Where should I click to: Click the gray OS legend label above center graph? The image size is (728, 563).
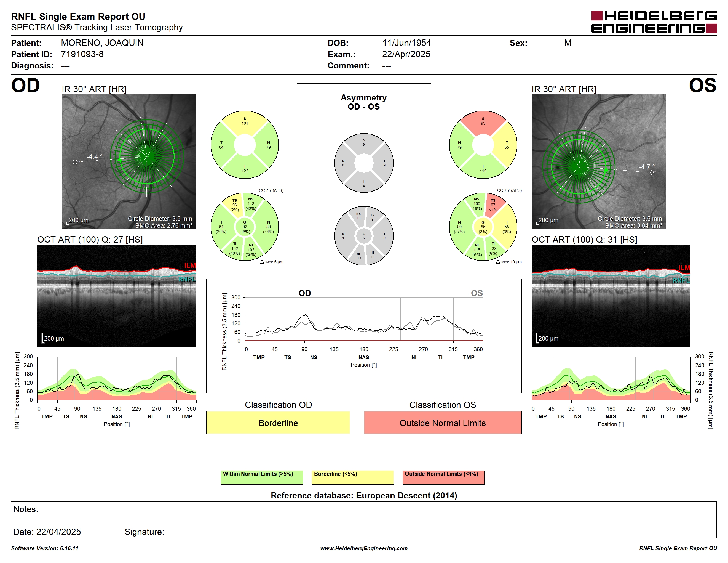(477, 293)
